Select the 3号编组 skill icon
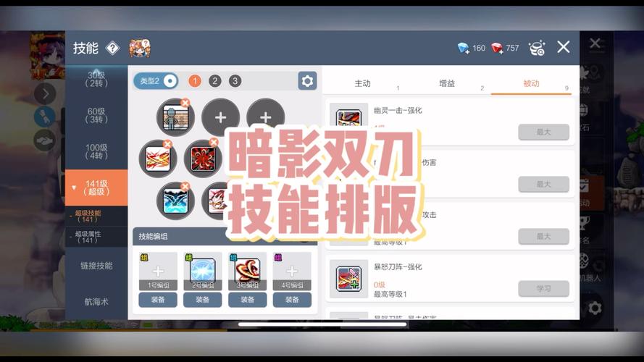 (x=247, y=271)
